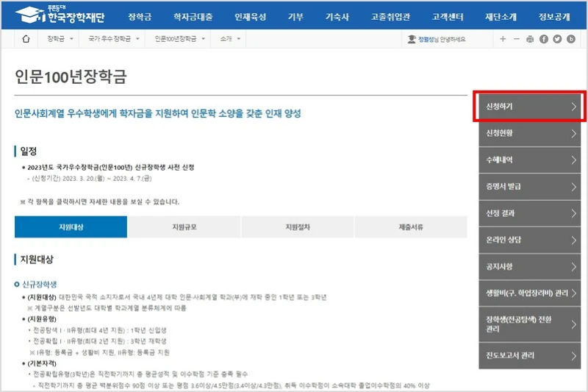Open 신청현황 in the sidebar
Screen dimensions: 588x392
click(529, 133)
